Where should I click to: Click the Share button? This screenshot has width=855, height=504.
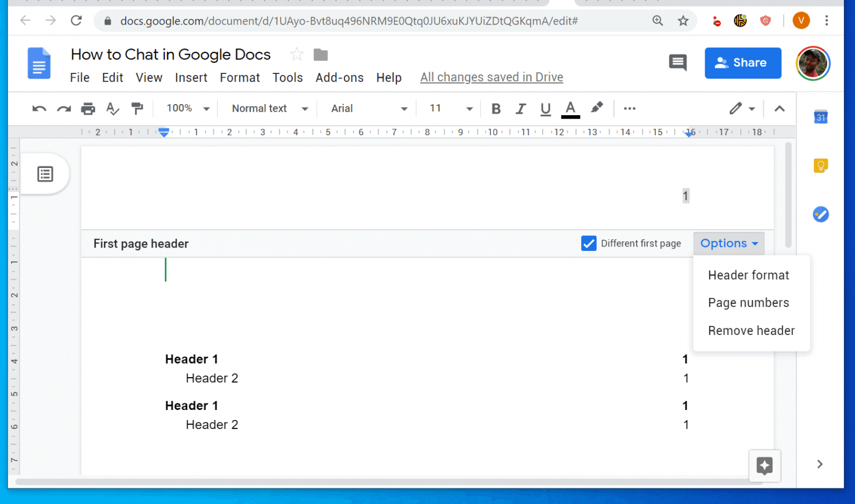coord(743,63)
